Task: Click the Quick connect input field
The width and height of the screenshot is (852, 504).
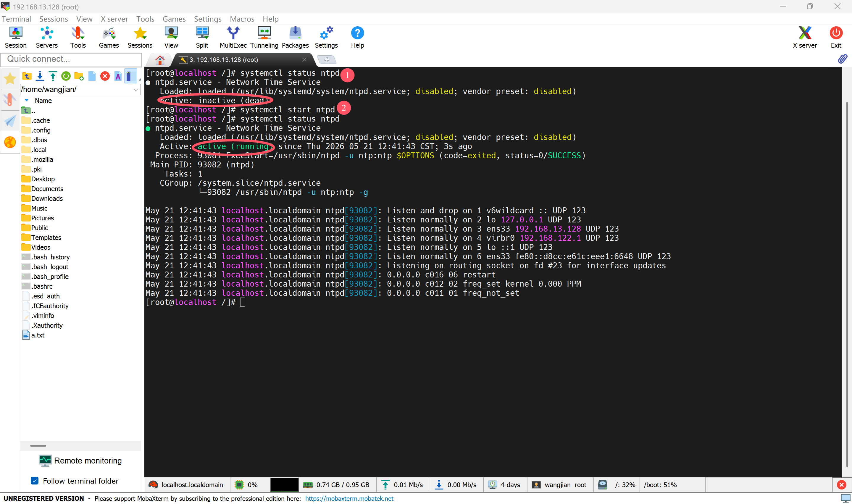Action: tap(71, 59)
